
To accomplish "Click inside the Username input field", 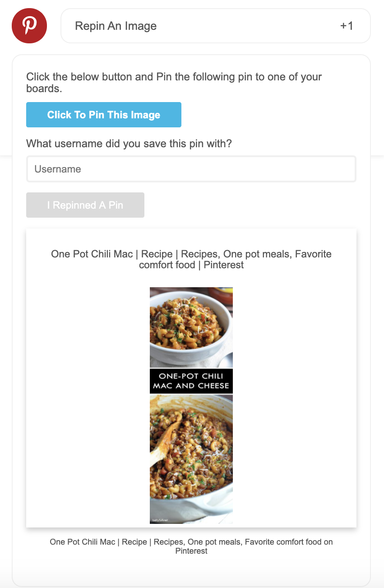I will pyautogui.click(x=191, y=169).
